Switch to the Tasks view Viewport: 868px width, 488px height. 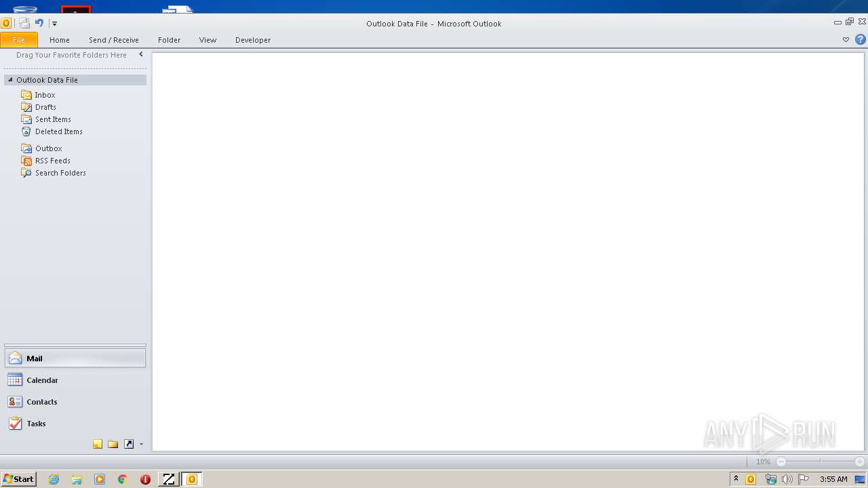tap(75, 424)
